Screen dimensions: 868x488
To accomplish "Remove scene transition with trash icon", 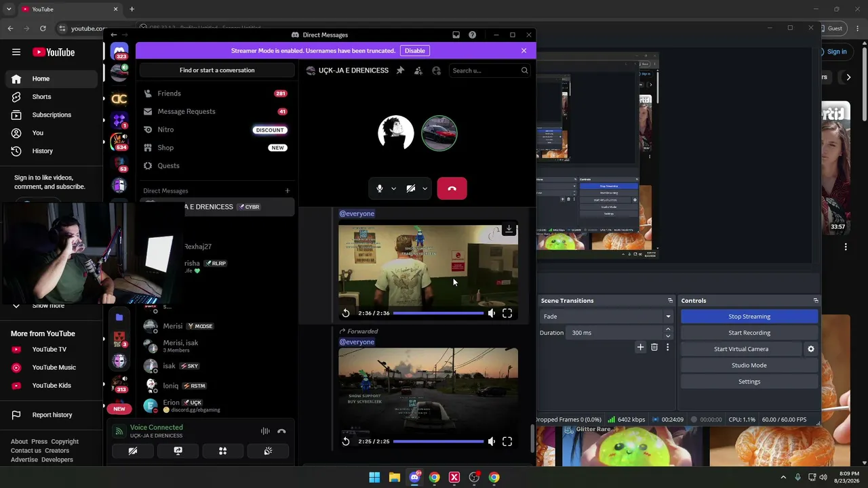I will click(654, 348).
